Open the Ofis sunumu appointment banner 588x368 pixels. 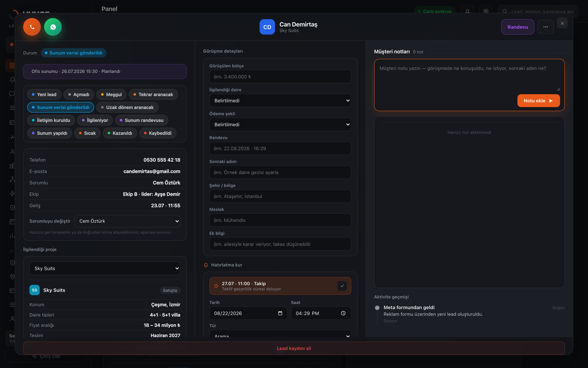(105, 71)
